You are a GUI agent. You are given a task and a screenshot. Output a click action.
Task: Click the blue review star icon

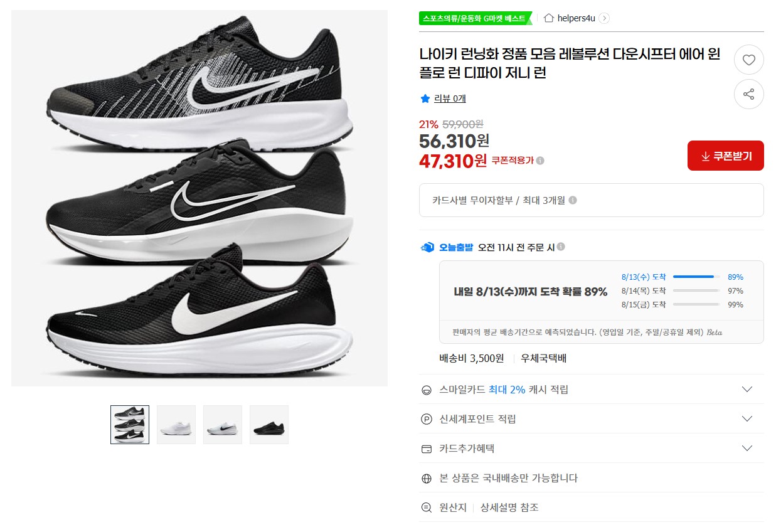425,98
